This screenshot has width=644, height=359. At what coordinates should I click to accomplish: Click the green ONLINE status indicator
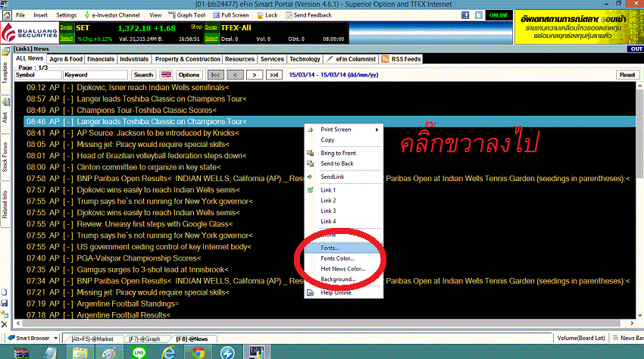click(x=499, y=15)
